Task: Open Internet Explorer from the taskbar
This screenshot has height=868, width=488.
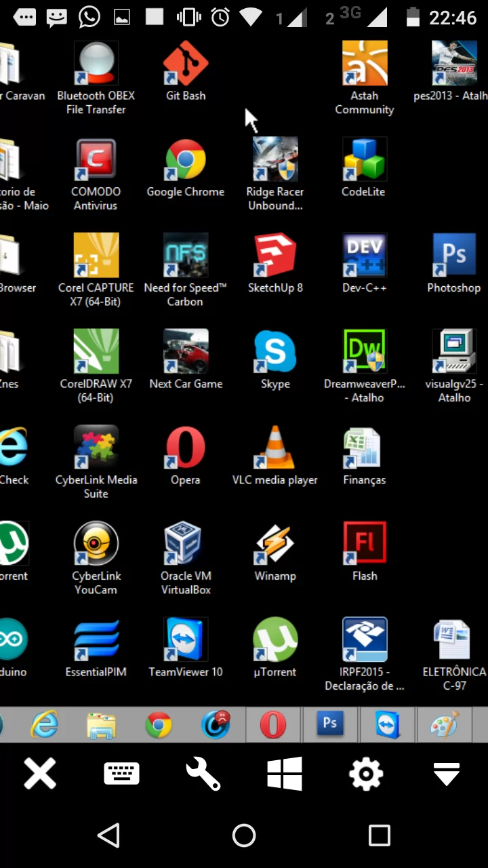Action: coord(45,725)
